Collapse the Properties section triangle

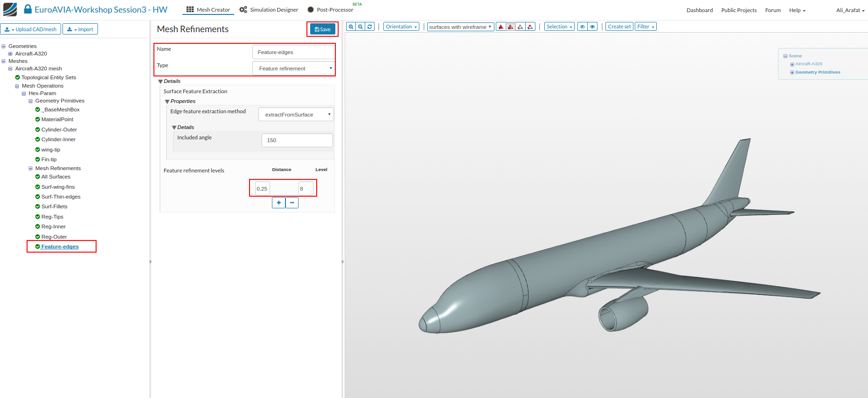click(167, 102)
